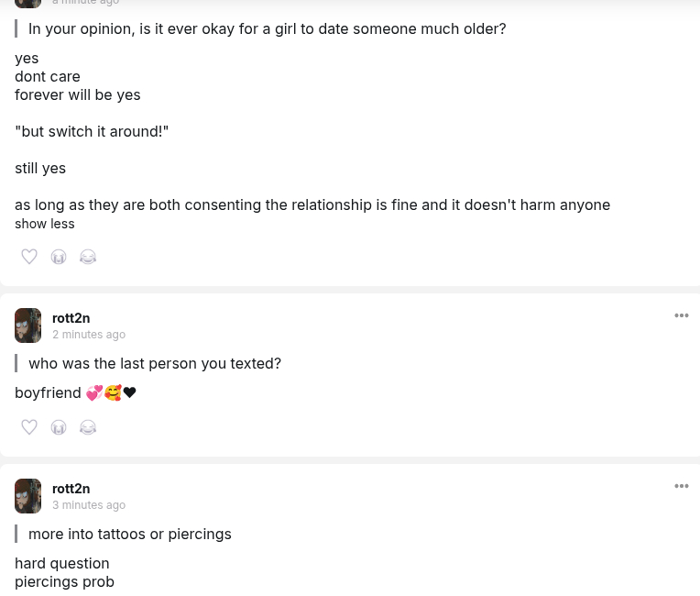This screenshot has height=596, width=700.
Task: Open rott2n profile from the 2 minutes ago post
Action: [71, 318]
